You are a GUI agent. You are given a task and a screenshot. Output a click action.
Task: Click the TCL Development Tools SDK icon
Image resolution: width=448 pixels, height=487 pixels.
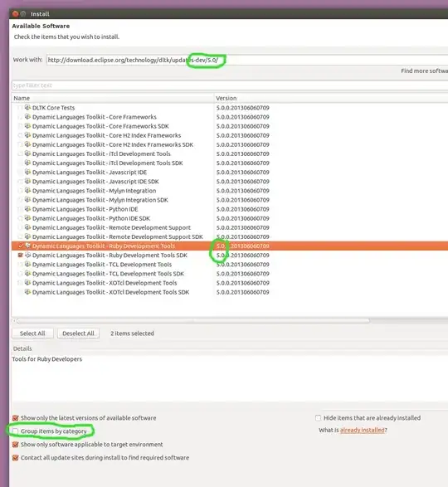click(x=27, y=273)
